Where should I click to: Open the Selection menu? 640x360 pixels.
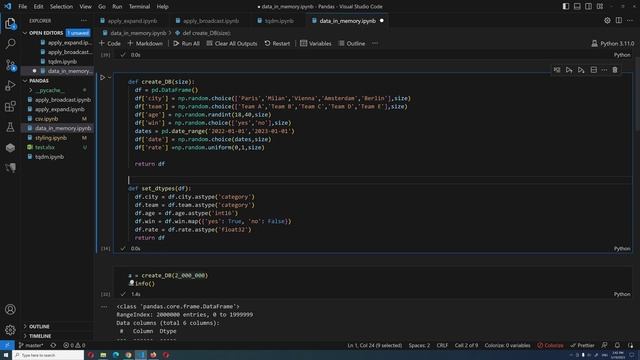61,7
